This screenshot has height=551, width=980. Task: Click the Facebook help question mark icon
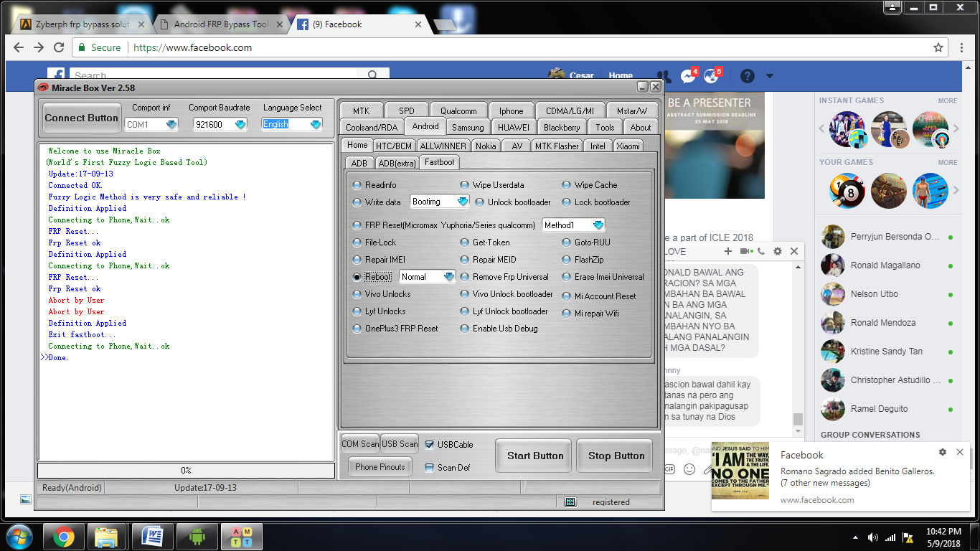click(x=748, y=75)
